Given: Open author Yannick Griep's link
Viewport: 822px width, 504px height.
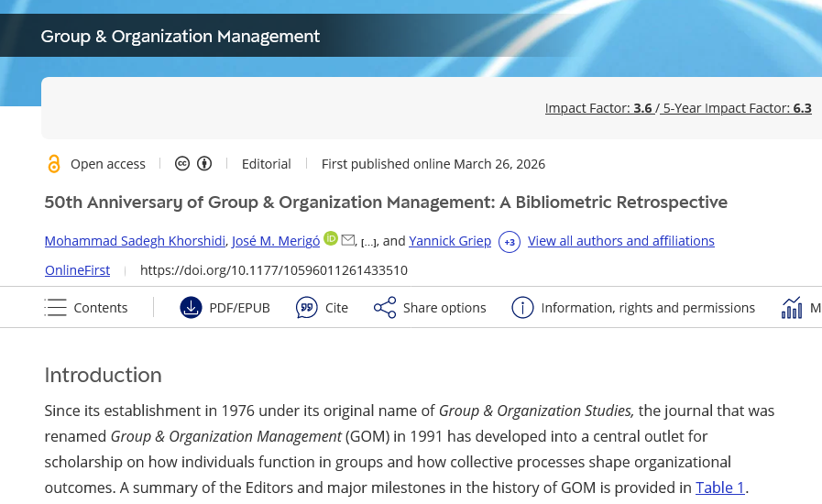Looking at the screenshot, I should tap(450, 241).
